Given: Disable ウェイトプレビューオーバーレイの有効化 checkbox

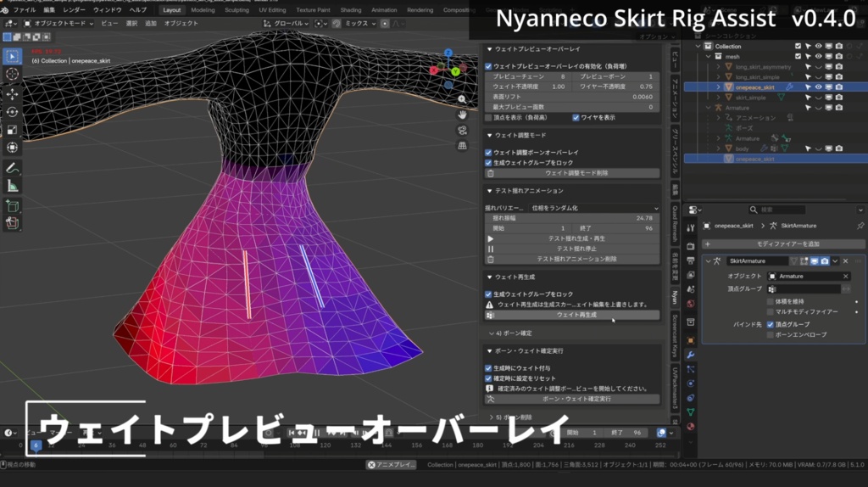Looking at the screenshot, I should 488,66.
